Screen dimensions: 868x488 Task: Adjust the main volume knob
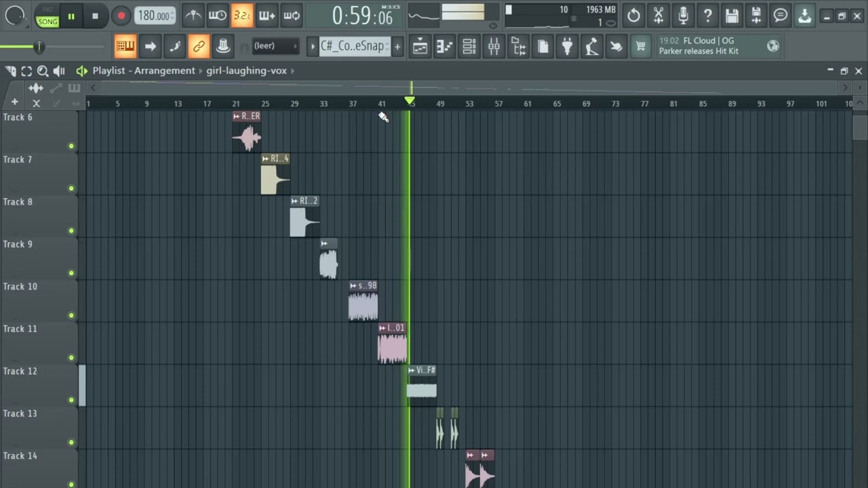coord(15,16)
